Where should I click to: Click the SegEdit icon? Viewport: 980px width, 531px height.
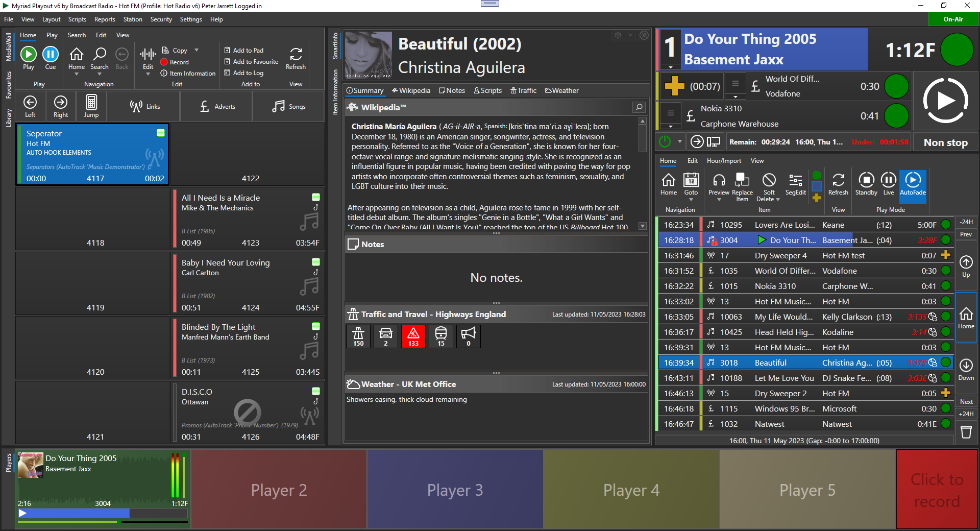795,180
